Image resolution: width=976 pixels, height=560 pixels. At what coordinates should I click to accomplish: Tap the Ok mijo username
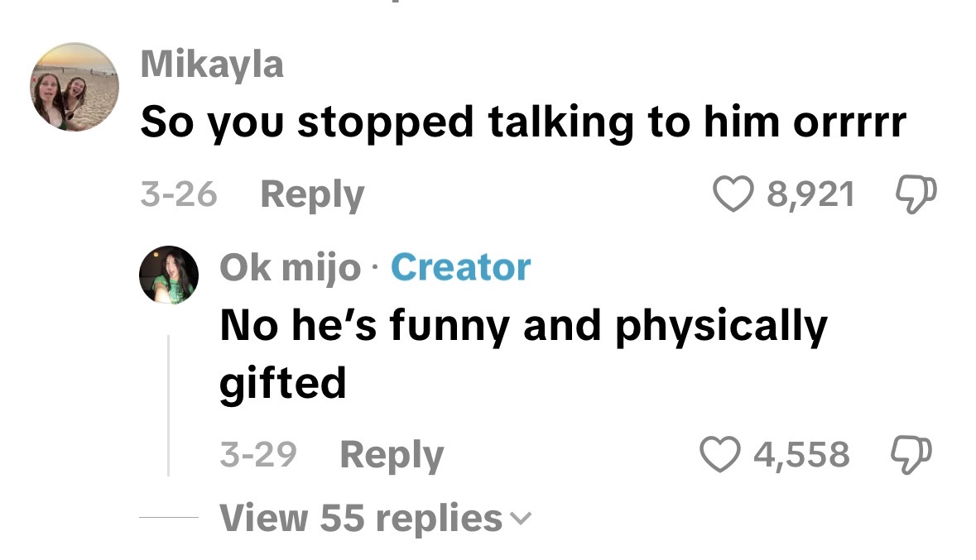290,267
